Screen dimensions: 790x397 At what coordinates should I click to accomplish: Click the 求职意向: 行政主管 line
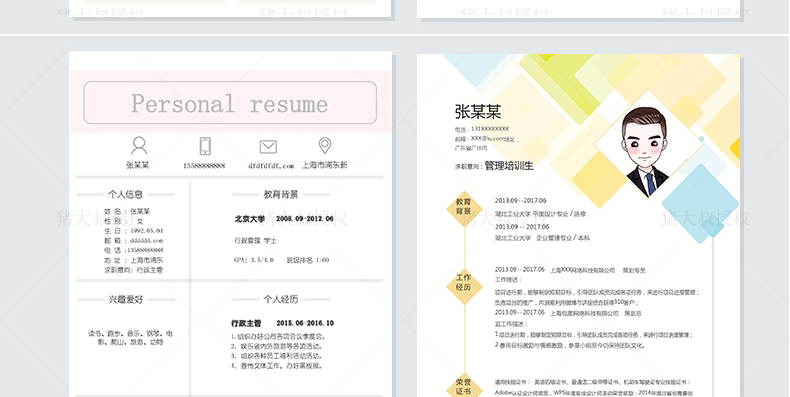134,270
